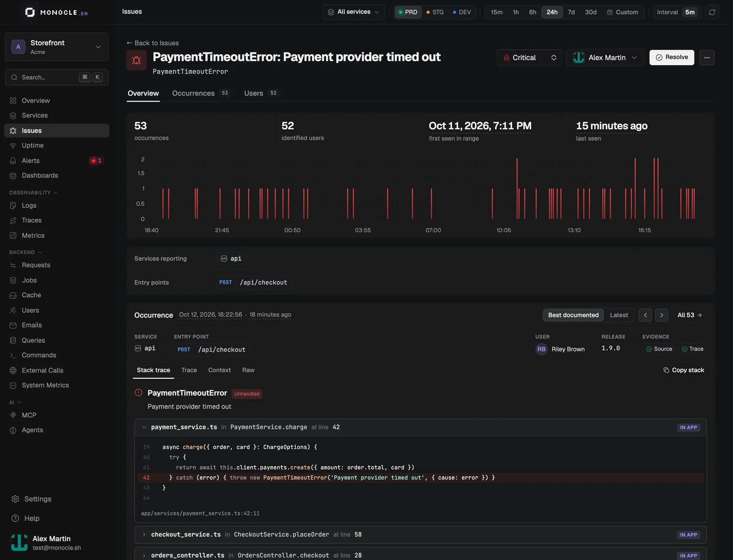Expand the orders_controller.ts stack frame
The width and height of the screenshot is (733, 560).
[x=144, y=556]
